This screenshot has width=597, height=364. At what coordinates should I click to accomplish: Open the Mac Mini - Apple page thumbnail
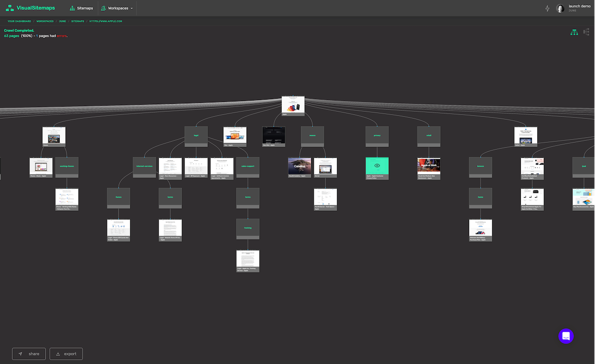pos(274,137)
